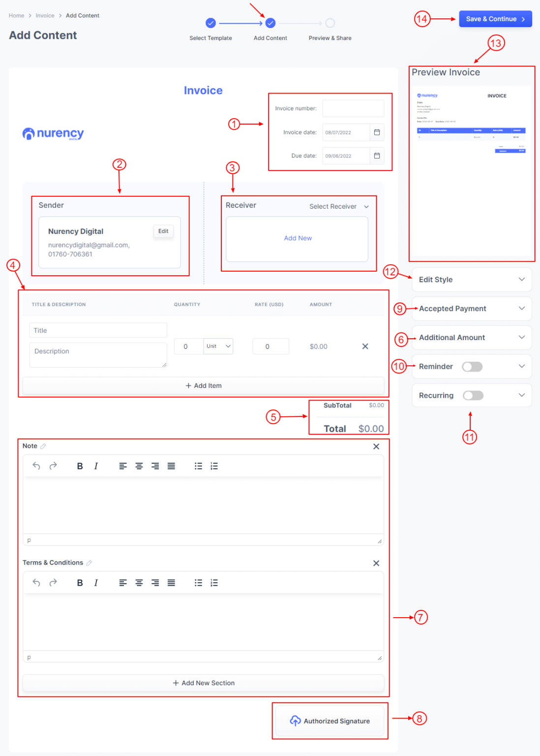The image size is (540, 756).
Task: Click Bold icon in Note editor
Action: (80, 466)
